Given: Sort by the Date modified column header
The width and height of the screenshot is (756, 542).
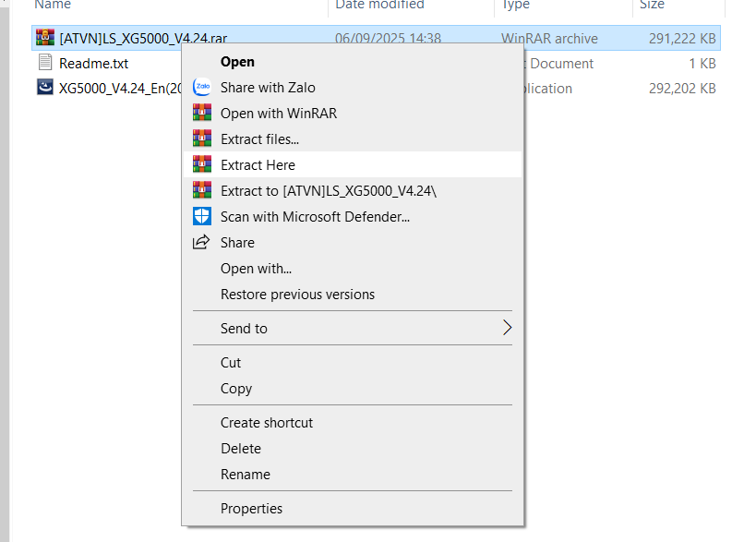Looking at the screenshot, I should click(380, 5).
